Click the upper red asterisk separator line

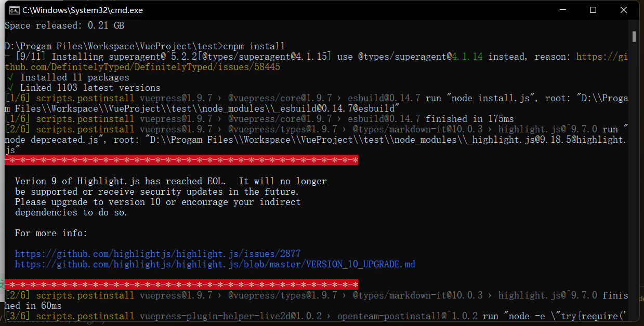(181, 160)
